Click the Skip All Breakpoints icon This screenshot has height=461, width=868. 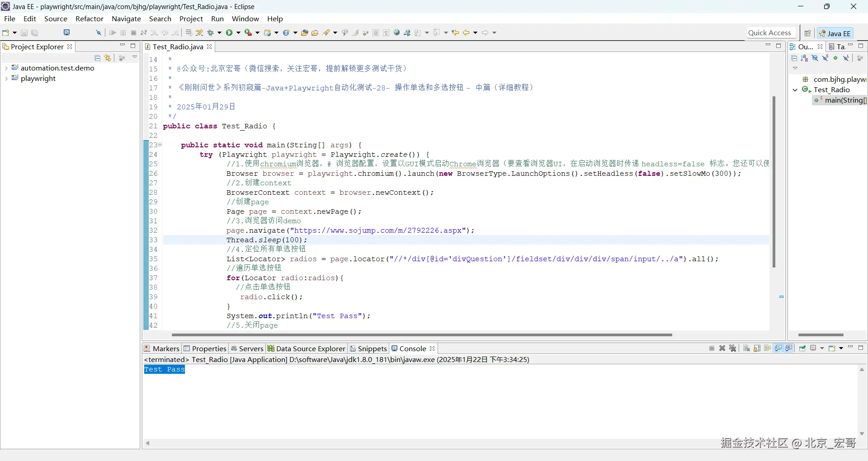98,33
